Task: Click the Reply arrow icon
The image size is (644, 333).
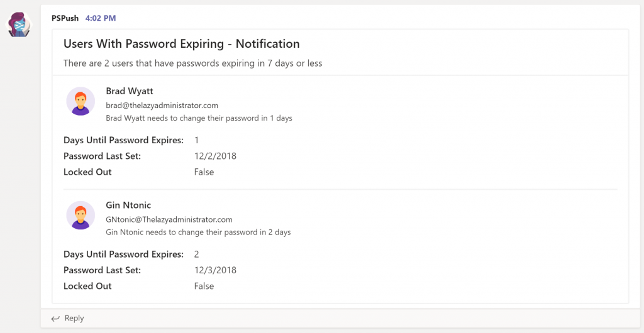Action: coord(55,319)
